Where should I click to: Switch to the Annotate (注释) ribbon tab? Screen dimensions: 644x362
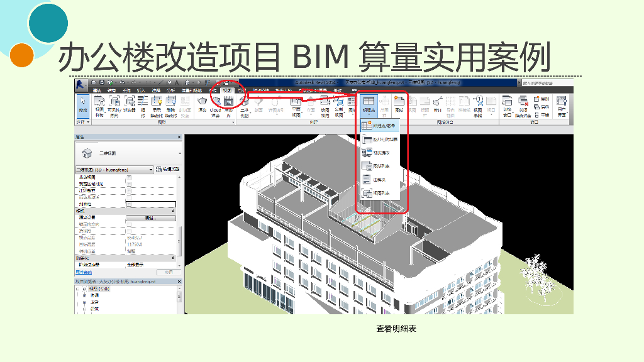pyautogui.click(x=156, y=90)
